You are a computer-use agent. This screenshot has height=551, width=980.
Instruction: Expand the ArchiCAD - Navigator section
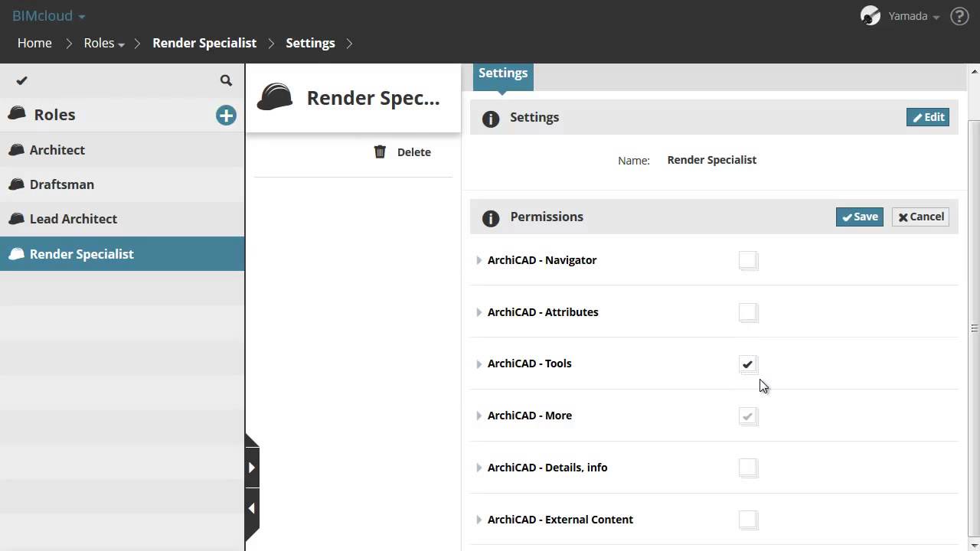pos(479,260)
